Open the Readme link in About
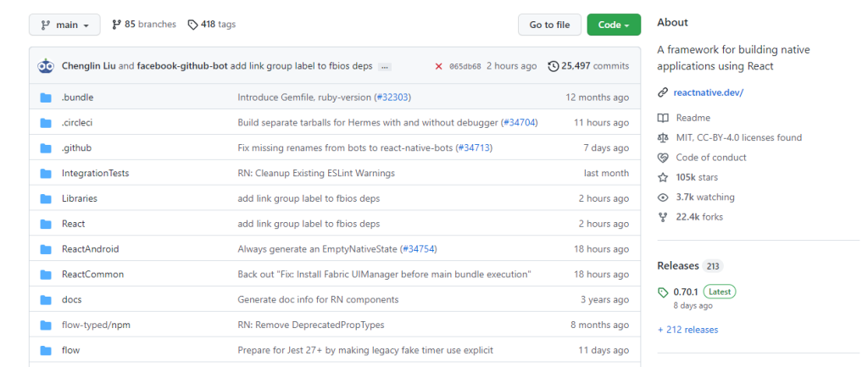Screen dimensions: 868x367 click(x=693, y=118)
